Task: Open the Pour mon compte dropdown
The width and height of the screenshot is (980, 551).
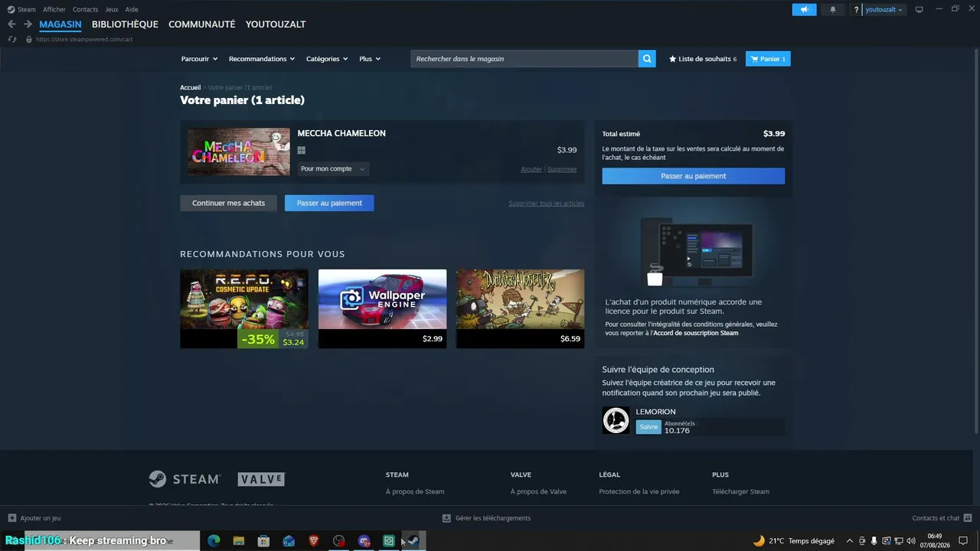Action: tap(333, 169)
